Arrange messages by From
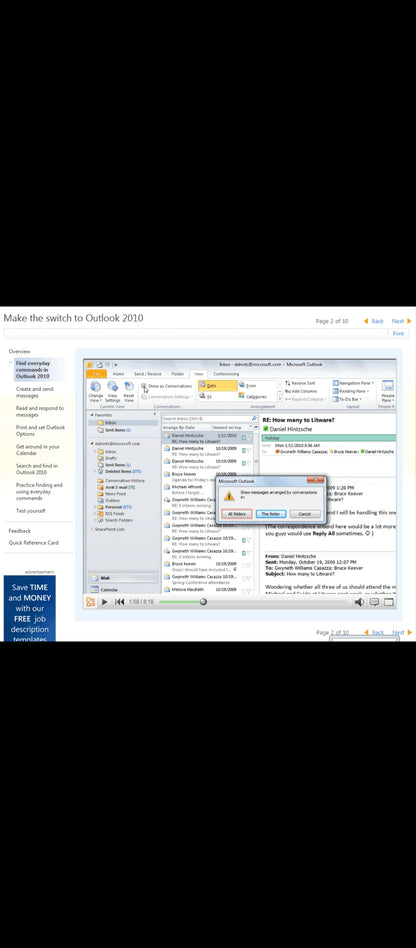Image resolution: width=416 pixels, height=948 pixels. (249, 386)
